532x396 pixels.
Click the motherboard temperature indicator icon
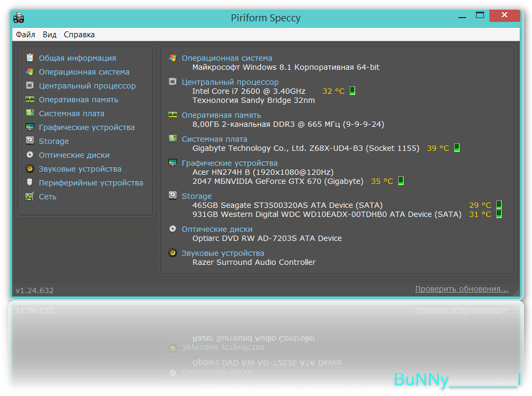tap(457, 148)
